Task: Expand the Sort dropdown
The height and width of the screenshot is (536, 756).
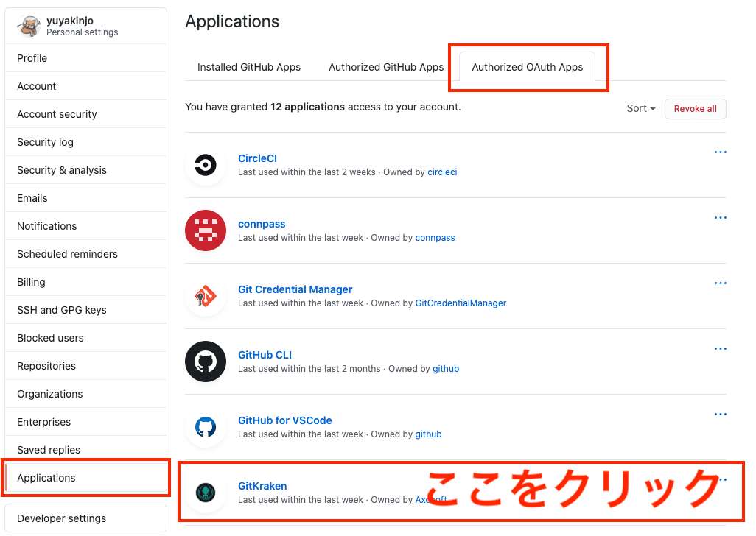Action: 641,108
